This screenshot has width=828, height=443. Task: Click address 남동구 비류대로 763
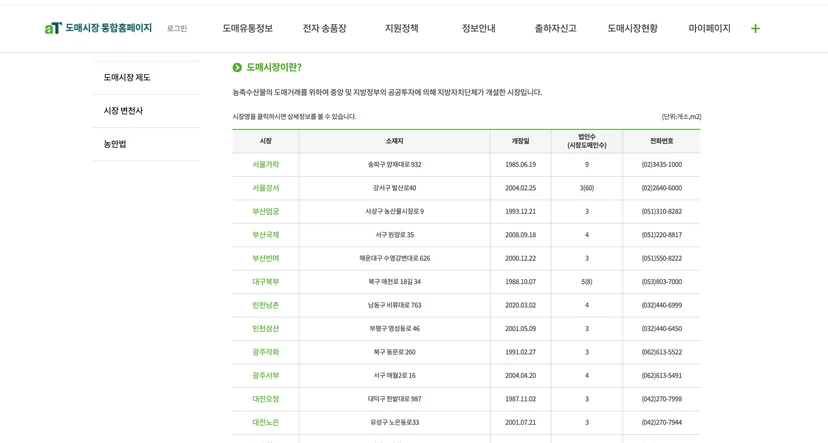(394, 305)
